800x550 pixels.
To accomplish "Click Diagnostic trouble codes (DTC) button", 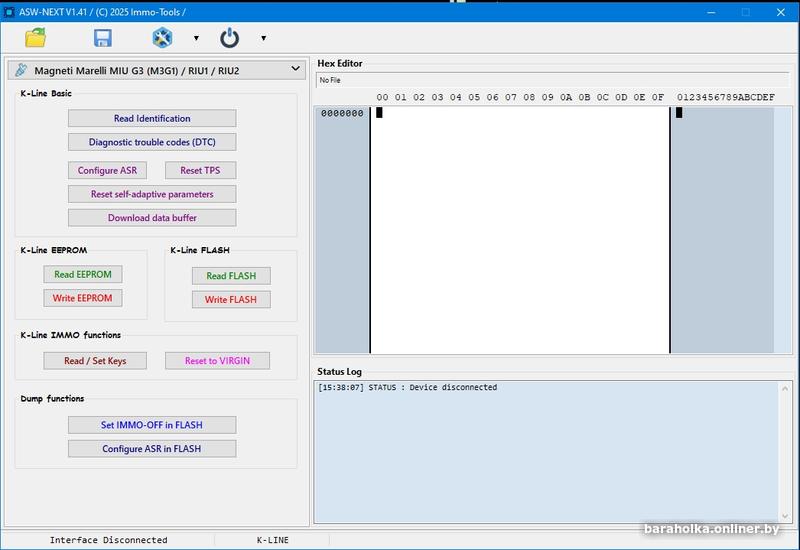I will 152,142.
